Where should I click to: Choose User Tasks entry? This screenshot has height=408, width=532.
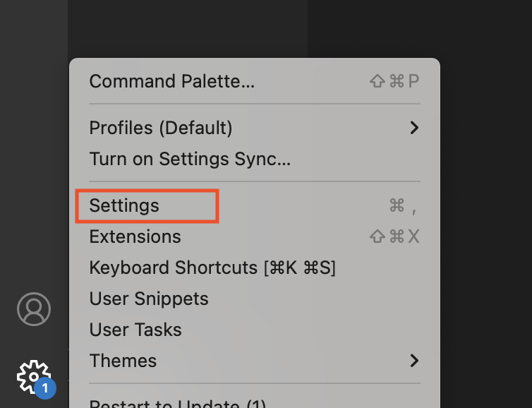tap(135, 330)
